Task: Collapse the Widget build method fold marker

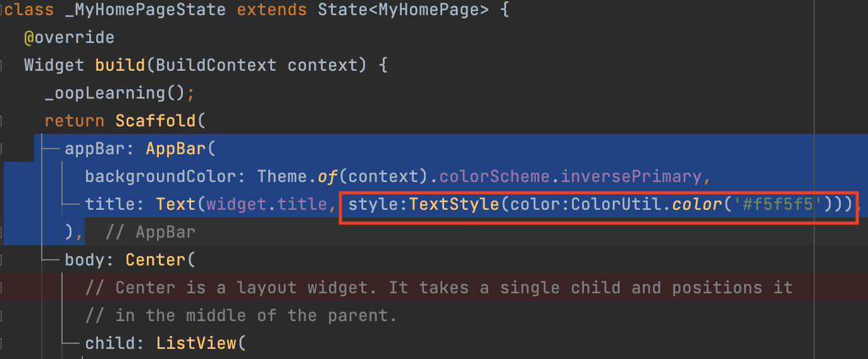Action: tap(2, 65)
